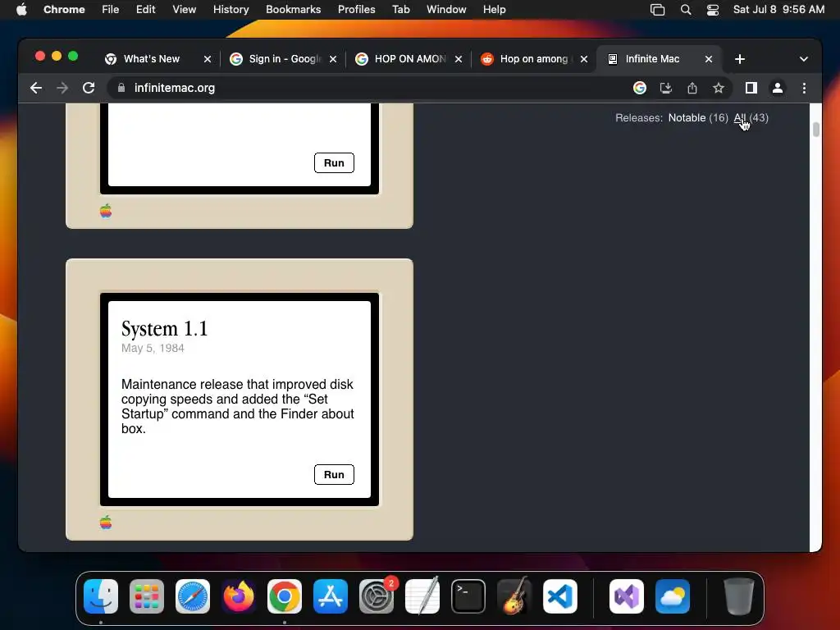Open Trash in the Dock

[739, 596]
